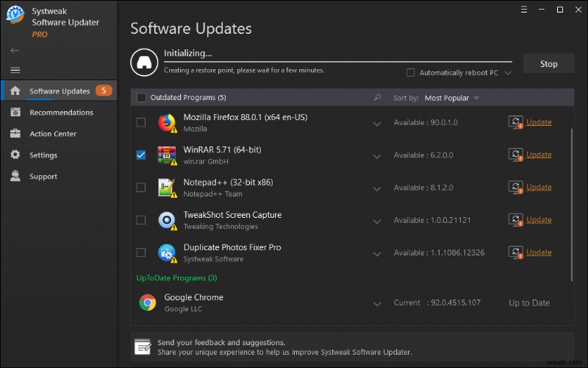Expand WinRAR details chevron
Viewport: 588px width, 368px height.
[377, 156]
